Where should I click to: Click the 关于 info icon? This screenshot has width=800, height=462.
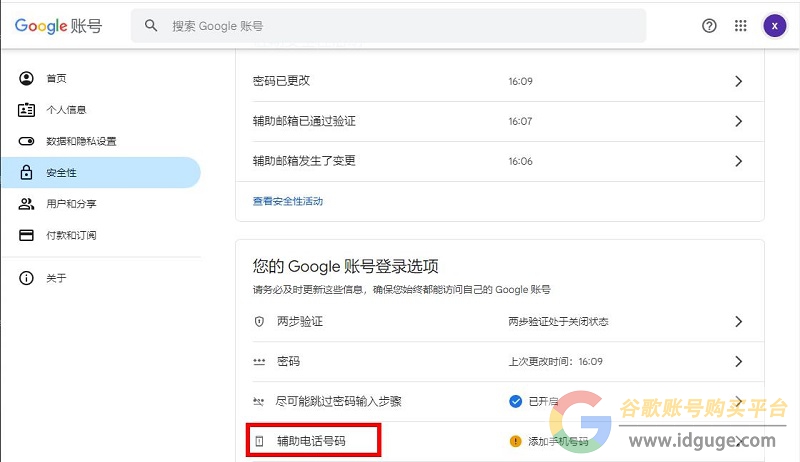[x=27, y=278]
